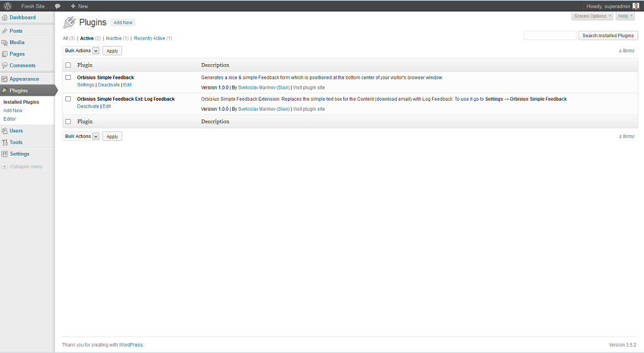Focus the plugin search input field
Screen dimensions: 644x353
coord(550,36)
